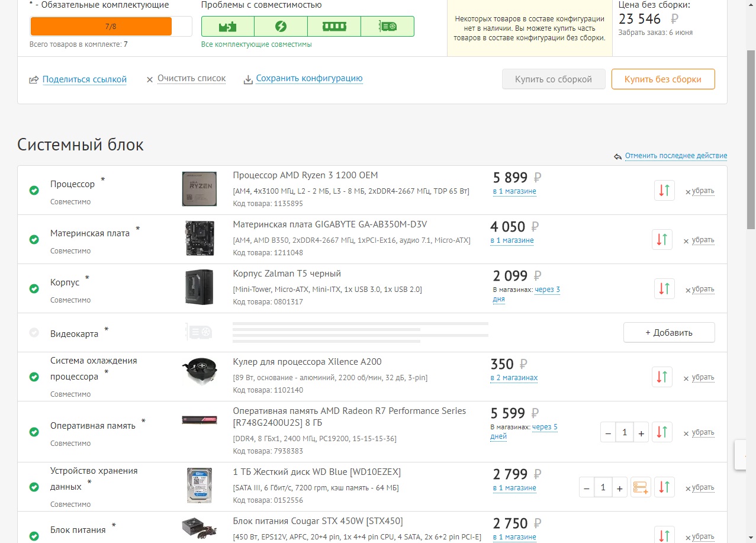756x543 pixels.
Task: Click Купить без сборки button
Action: [663, 79]
